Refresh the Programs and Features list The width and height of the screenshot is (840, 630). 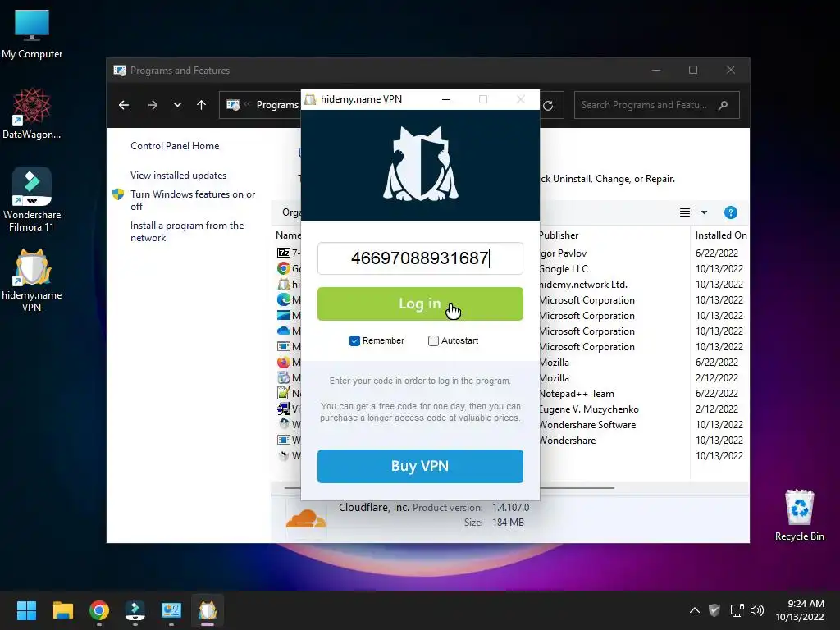[x=548, y=106]
